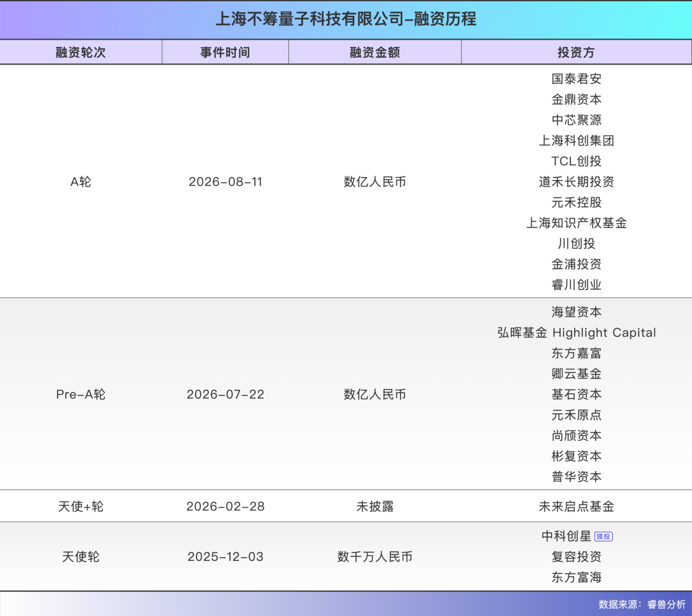Open investor 中科创星
692x616 pixels.
click(566, 536)
